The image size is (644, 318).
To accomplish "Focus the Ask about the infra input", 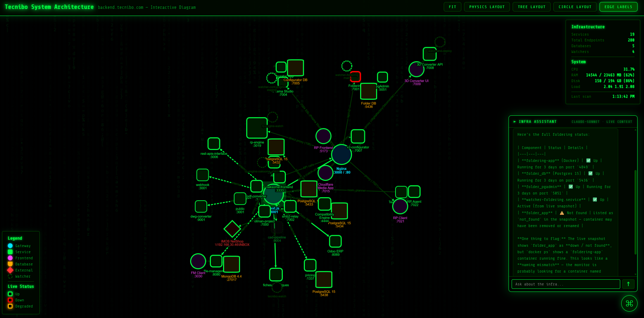I will (x=566, y=284).
